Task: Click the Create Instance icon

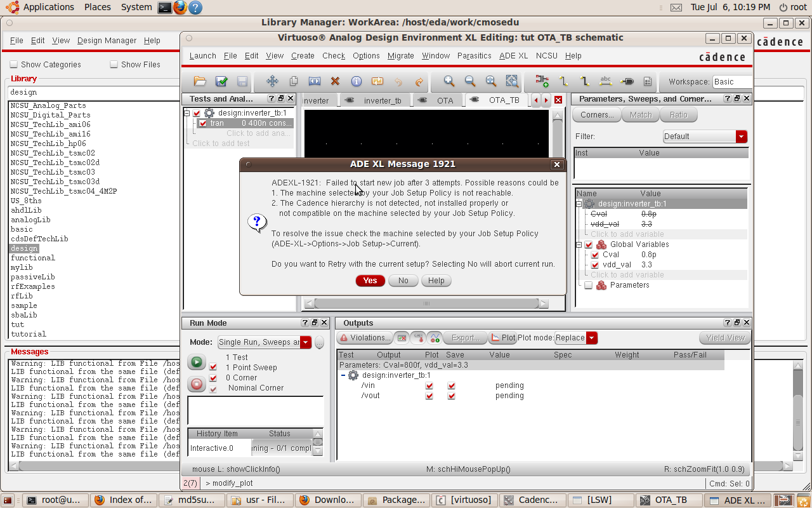Action: (x=542, y=81)
